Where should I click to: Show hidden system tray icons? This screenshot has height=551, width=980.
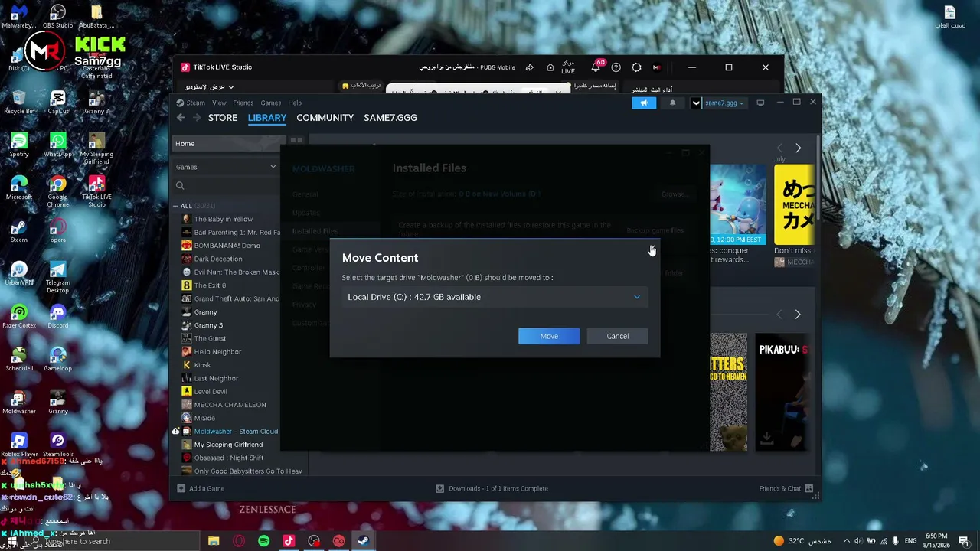(846, 541)
